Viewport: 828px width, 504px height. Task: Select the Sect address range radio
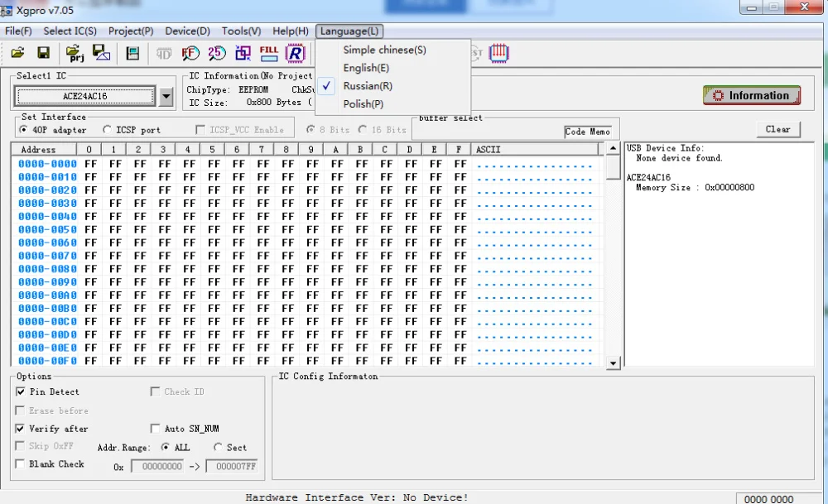point(218,447)
